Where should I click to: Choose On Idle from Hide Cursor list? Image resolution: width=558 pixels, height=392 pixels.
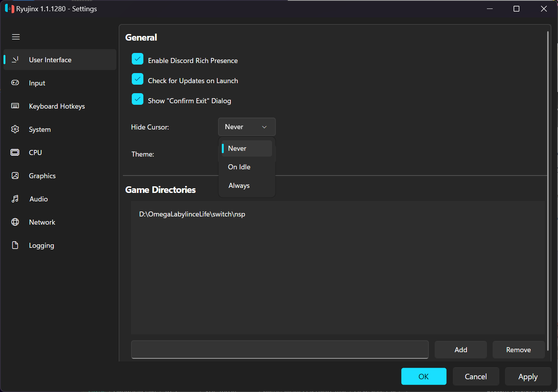(x=239, y=167)
